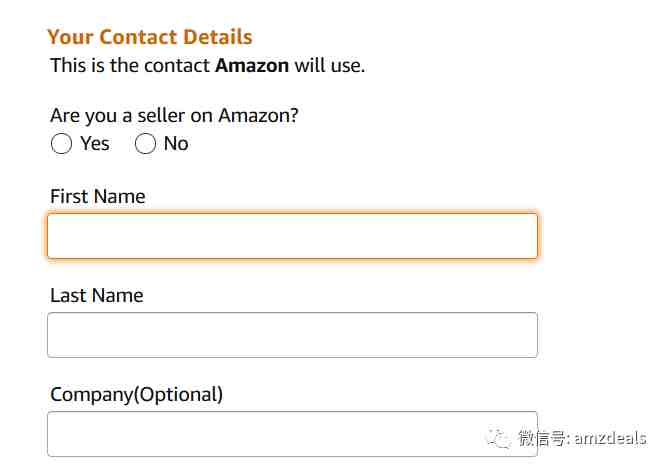Click the word "Company" in the label
This screenshot has height=468, width=667.
coord(92,395)
